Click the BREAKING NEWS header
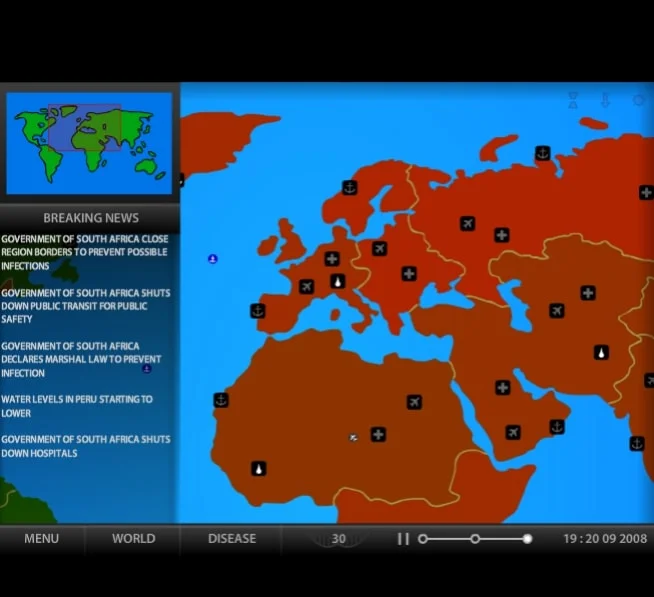The image size is (654, 597). tap(91, 218)
